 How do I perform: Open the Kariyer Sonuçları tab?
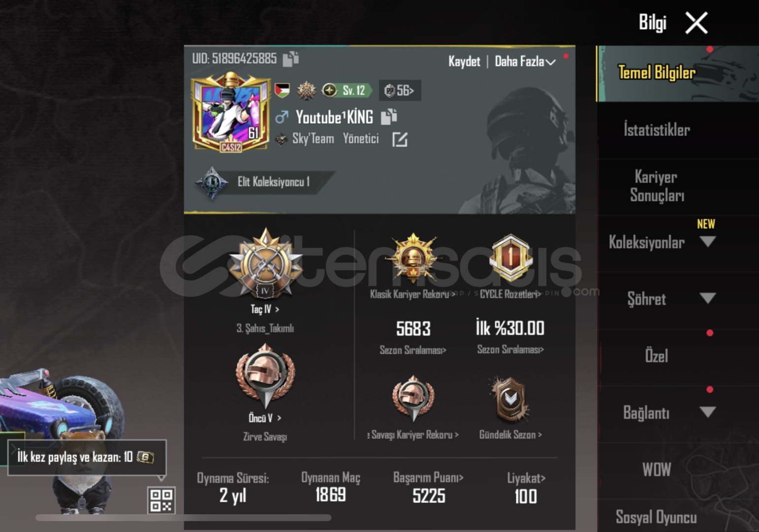pos(657,186)
